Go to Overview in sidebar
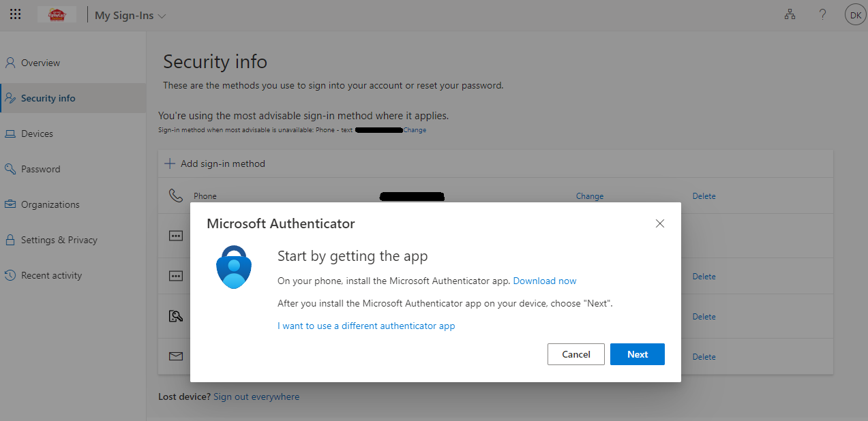The width and height of the screenshot is (868, 421). [40, 63]
